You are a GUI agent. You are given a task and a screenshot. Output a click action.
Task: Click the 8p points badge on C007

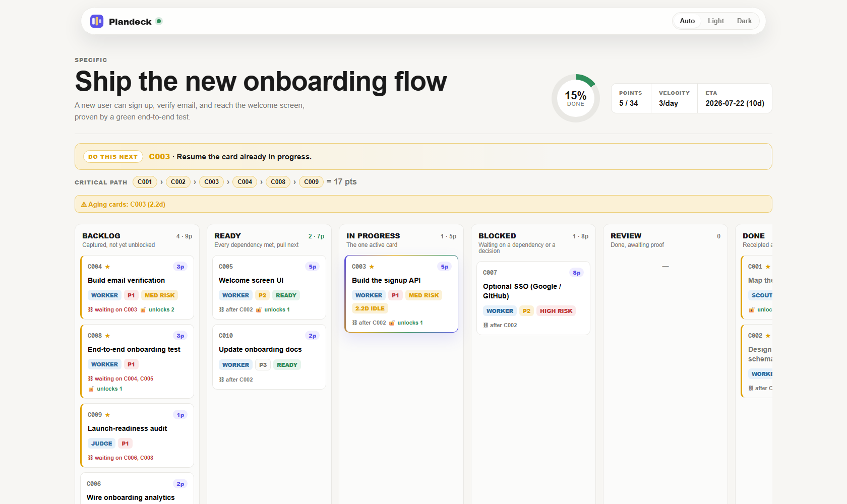coord(576,273)
